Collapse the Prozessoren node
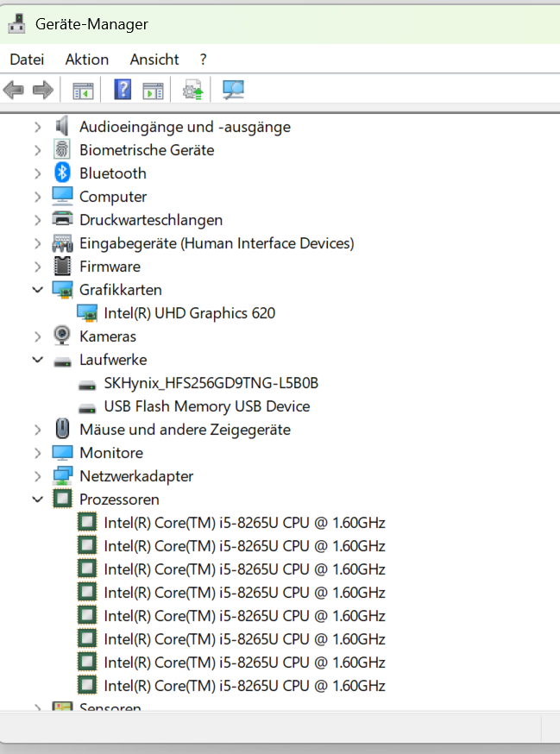Screen dimensions: 560x754 pyautogui.click(x=37, y=500)
